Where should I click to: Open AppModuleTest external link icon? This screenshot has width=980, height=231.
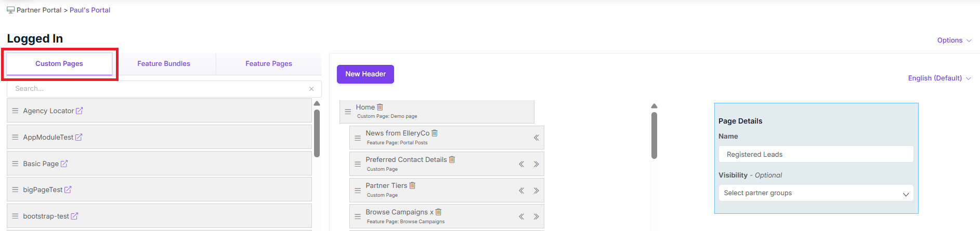coord(79,137)
